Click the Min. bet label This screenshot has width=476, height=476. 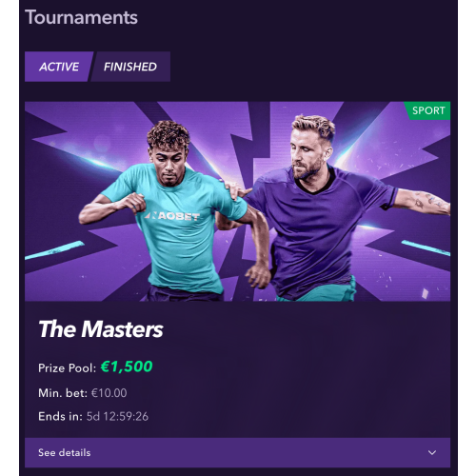(x=63, y=393)
